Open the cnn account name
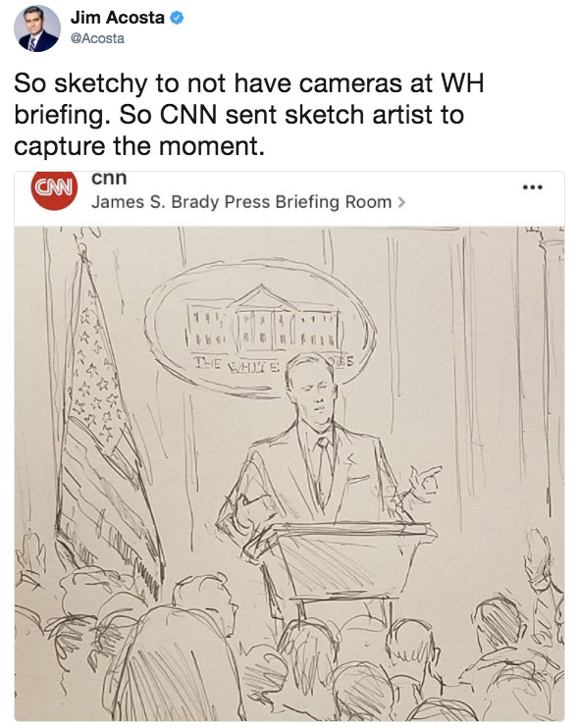Image resolution: width=578 pixels, height=728 pixels. click(x=109, y=178)
